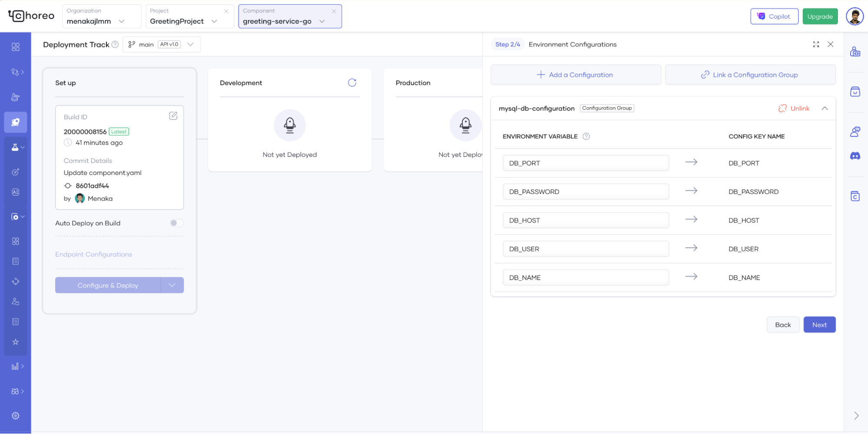The width and height of the screenshot is (868, 434).
Task: Click the help icon beside Environment Variable
Action: coord(586,136)
